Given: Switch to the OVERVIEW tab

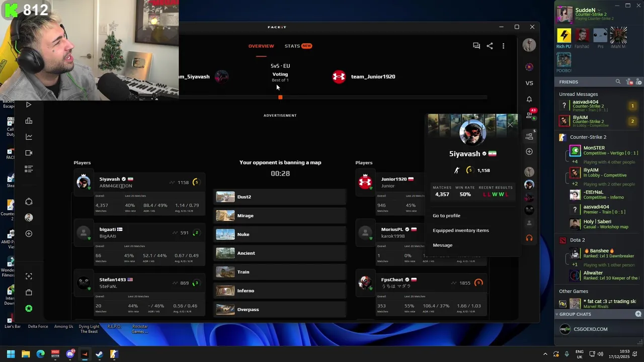Looking at the screenshot, I should click(x=261, y=46).
